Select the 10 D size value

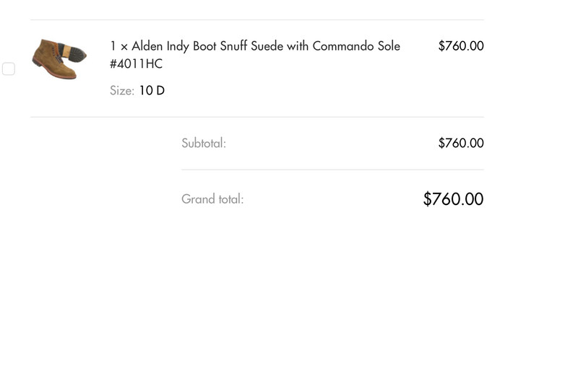coord(152,91)
